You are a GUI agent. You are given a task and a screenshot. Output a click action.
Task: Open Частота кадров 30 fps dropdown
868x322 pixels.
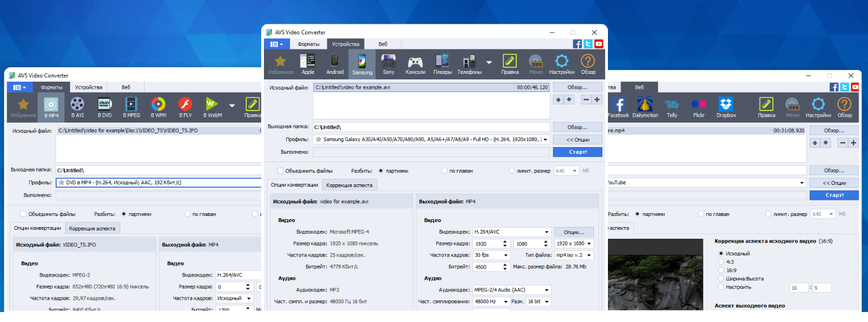point(491,255)
